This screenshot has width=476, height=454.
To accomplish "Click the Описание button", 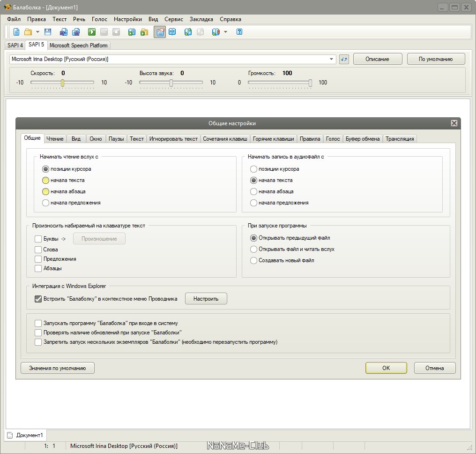I will [x=377, y=59].
